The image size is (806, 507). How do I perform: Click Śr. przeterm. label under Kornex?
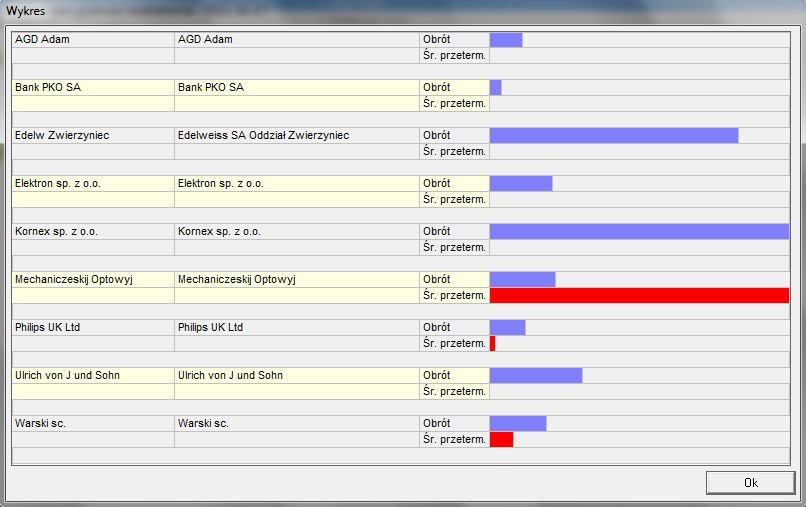click(x=454, y=247)
